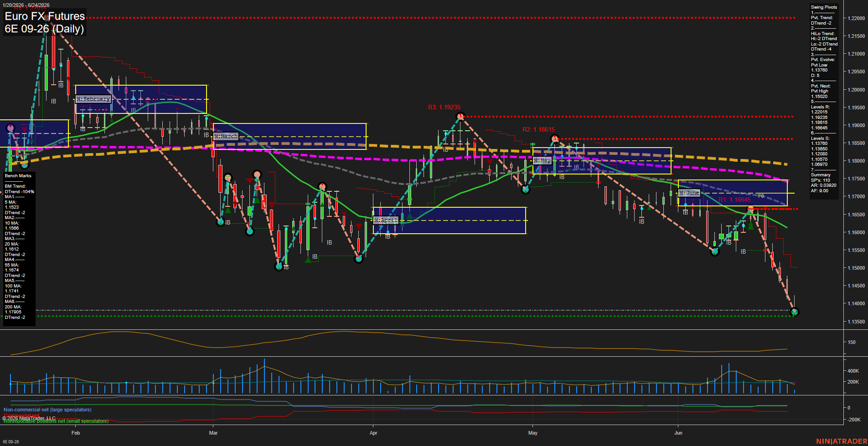The image size is (868, 446).
Task: Click the swing high pivot marker at R3
Action: (460, 117)
